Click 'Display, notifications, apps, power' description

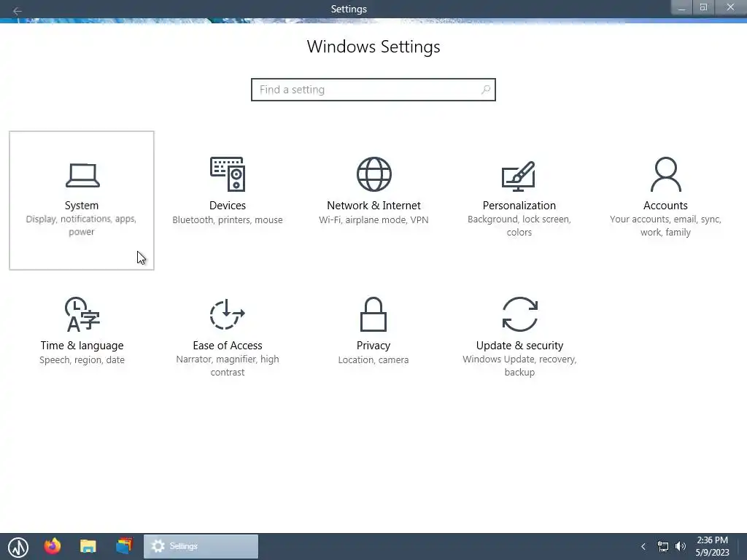(82, 225)
